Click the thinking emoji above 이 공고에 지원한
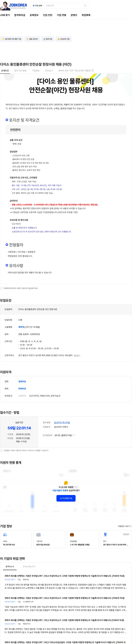The height and width of the screenshot is (644, 132). coord(66,483)
